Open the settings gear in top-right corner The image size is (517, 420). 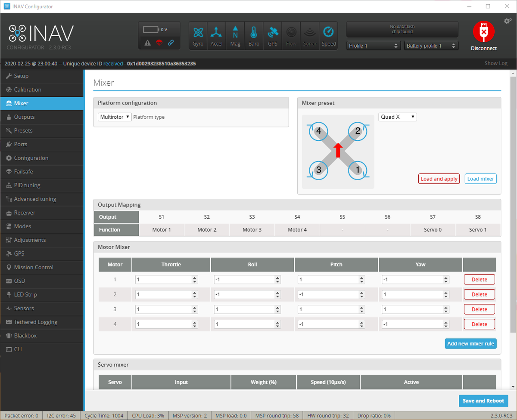click(x=508, y=21)
